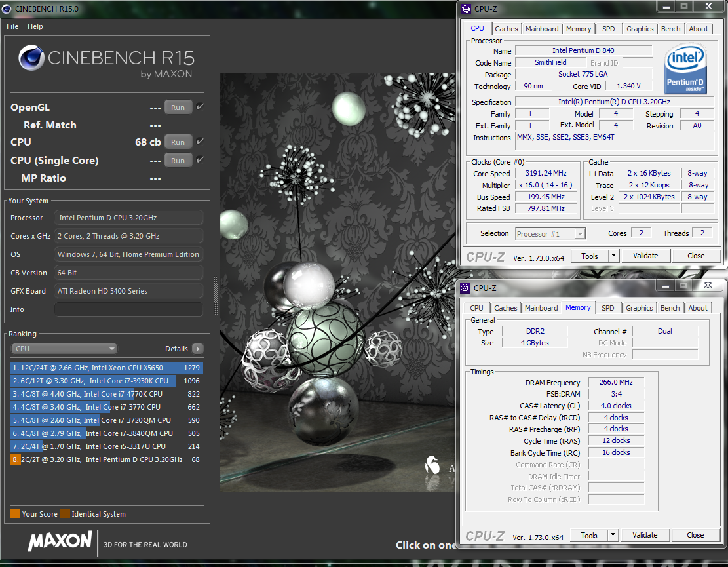
Task: Click Tools button in bottom CPU-Z window
Action: tap(588, 536)
